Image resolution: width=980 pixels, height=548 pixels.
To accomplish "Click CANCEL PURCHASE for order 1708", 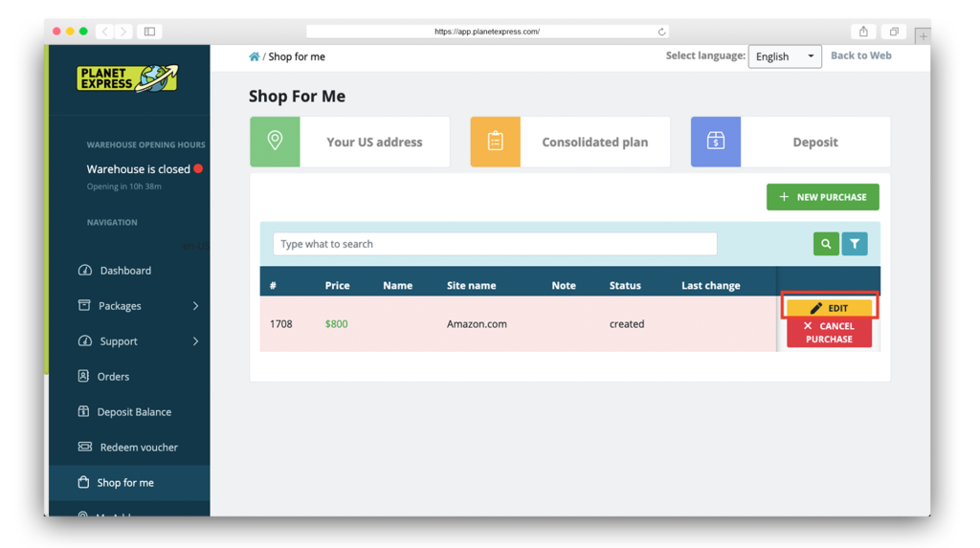I will [x=829, y=333].
